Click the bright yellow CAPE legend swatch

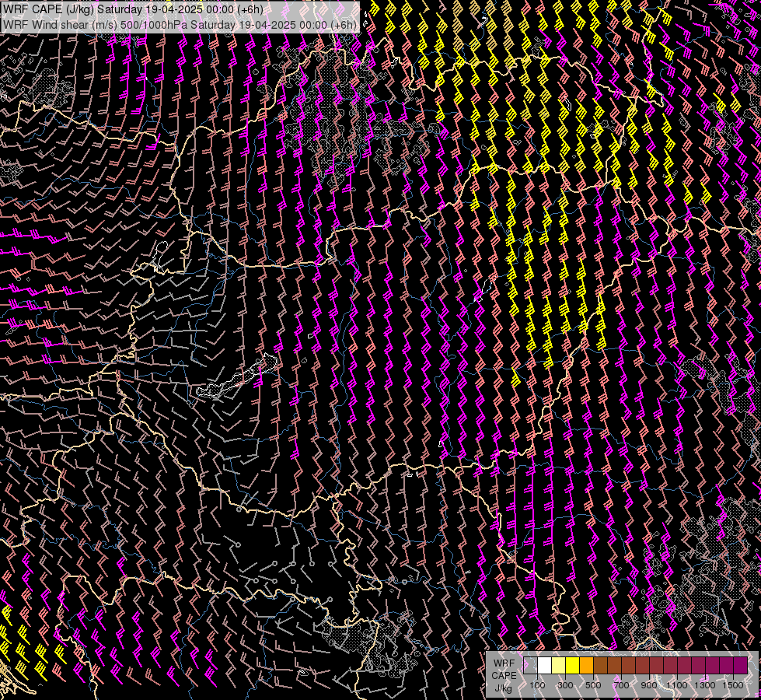[x=572, y=666]
